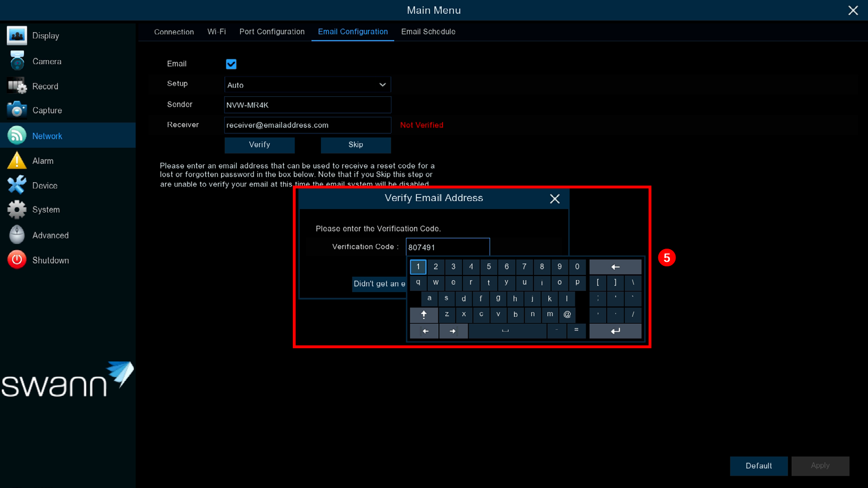
Task: Click the Verification Code input field
Action: [x=447, y=247]
